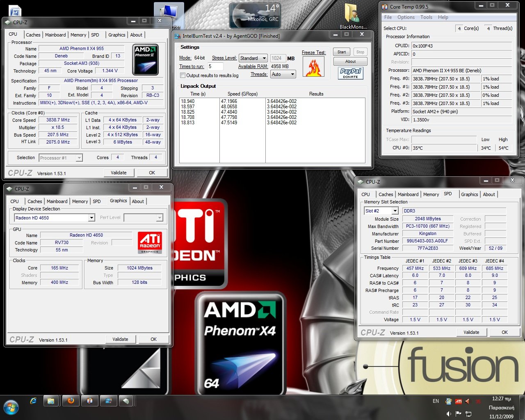Launch Internet Explorer from the taskbar
The image size is (525, 420).
33,401
